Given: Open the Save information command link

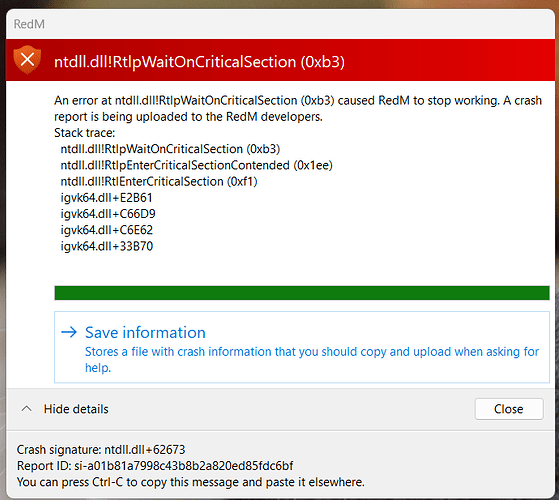Looking at the screenshot, I should [x=302, y=347].
